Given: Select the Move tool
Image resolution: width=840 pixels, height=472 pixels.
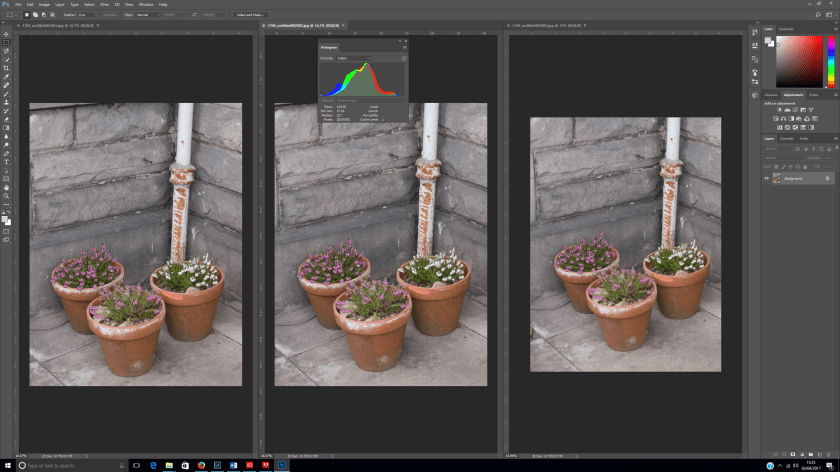Looking at the screenshot, I should point(6,35).
